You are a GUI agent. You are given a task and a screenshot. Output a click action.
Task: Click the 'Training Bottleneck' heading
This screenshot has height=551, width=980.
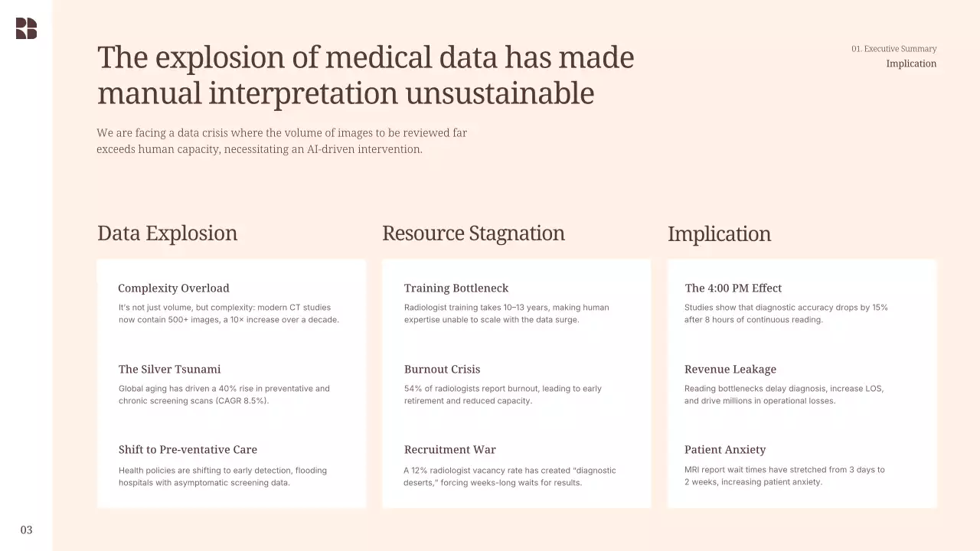click(456, 289)
